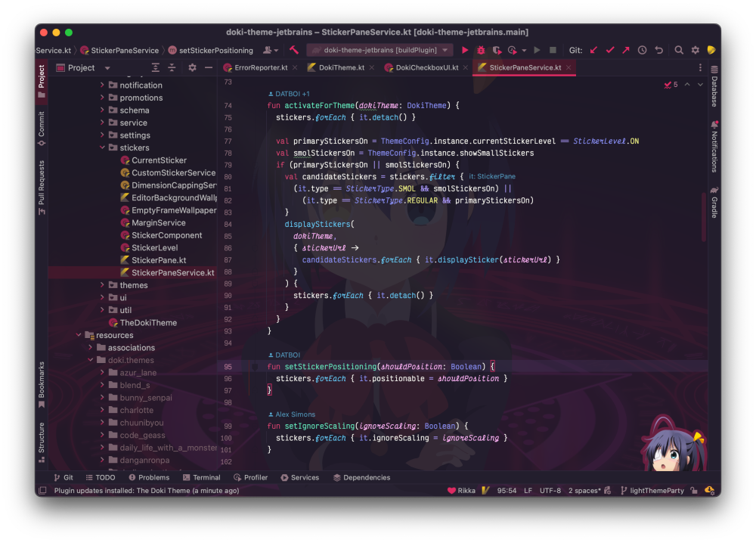Click 2 spaces indent selector
756x543 pixels.
pyautogui.click(x=584, y=490)
